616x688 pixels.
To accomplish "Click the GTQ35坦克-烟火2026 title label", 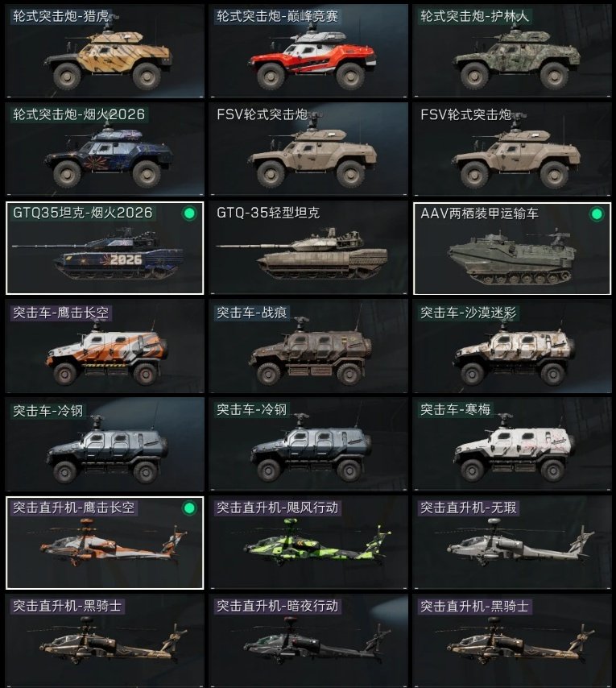I will tap(82, 213).
